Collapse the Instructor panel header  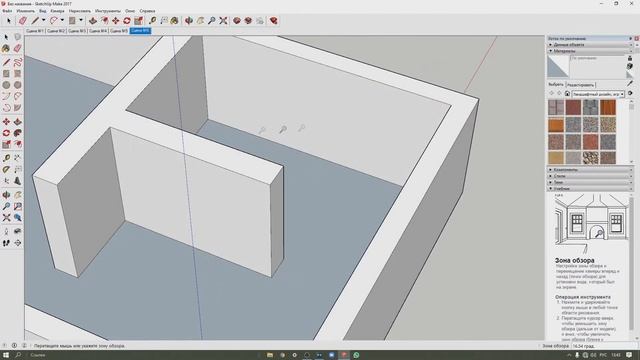click(x=589, y=189)
